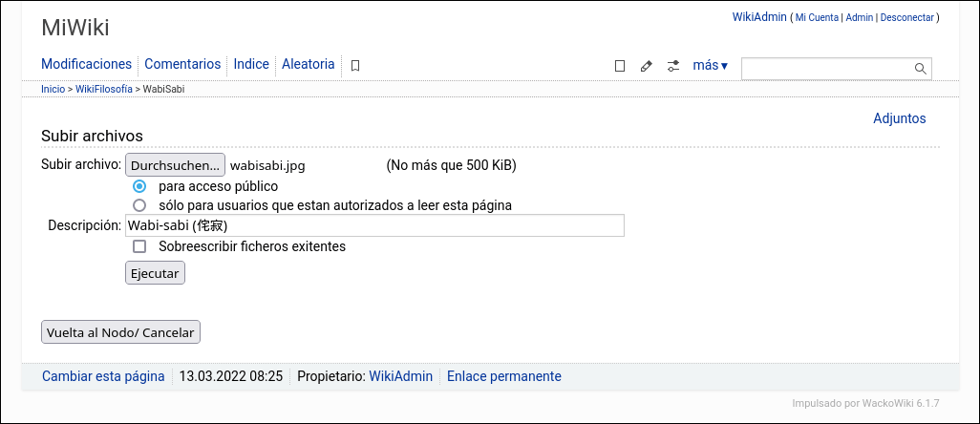Expand the 'más' dropdown menu
The width and height of the screenshot is (980, 424).
coord(710,66)
